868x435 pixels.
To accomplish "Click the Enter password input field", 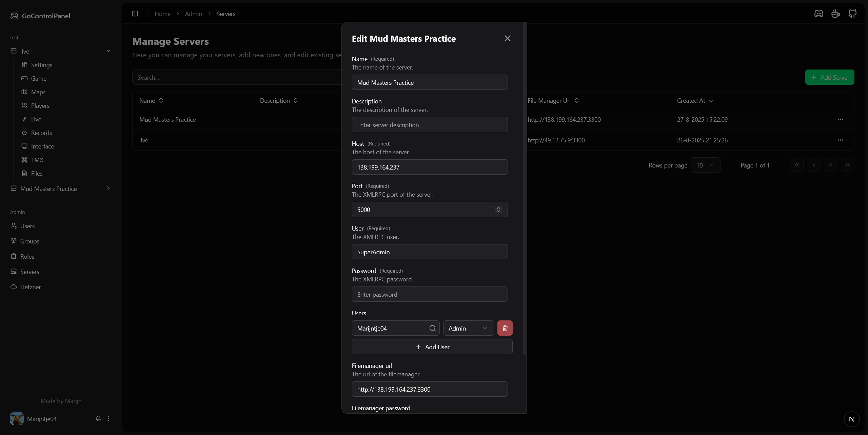I will coord(430,294).
